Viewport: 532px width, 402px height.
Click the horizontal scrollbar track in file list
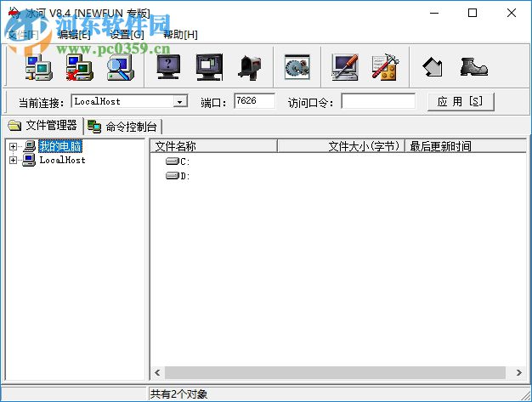(336, 372)
